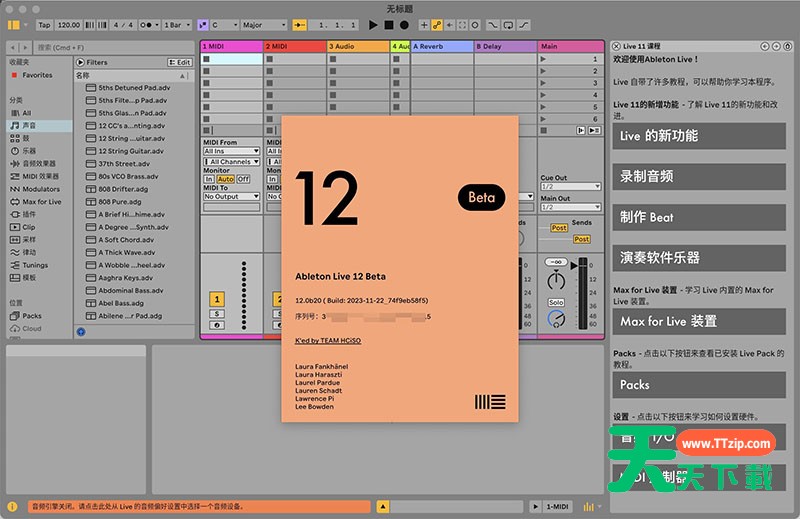Viewport: 800px width, 519px height.
Task: Click the Arrangement Record circle button
Action: (x=404, y=24)
